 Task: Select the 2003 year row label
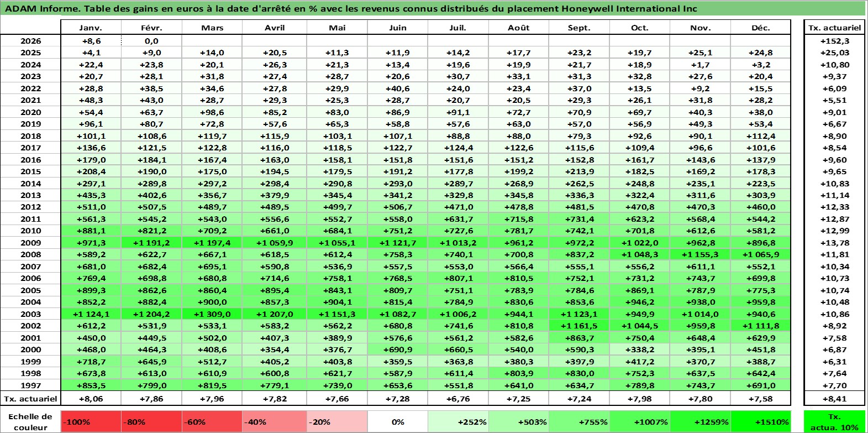(30, 314)
